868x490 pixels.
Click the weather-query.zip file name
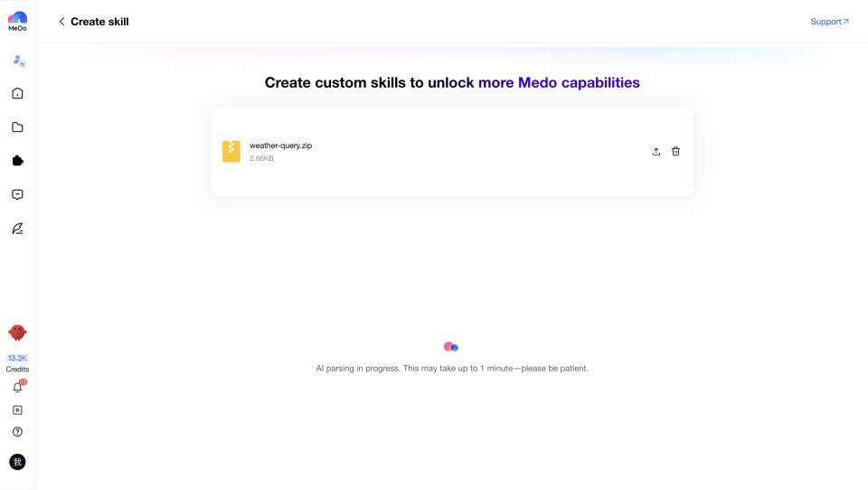coord(280,146)
